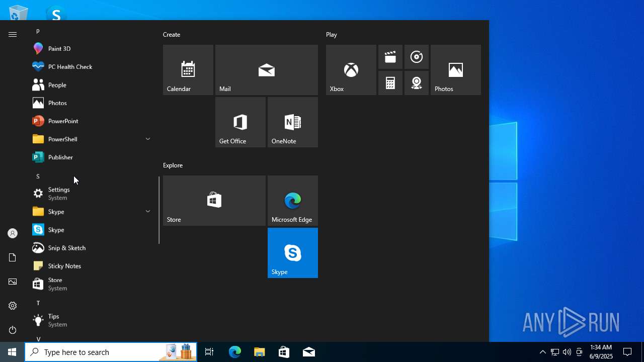Screen dimensions: 644x362
Task: Open the Photos tile under Play
Action: (456, 70)
